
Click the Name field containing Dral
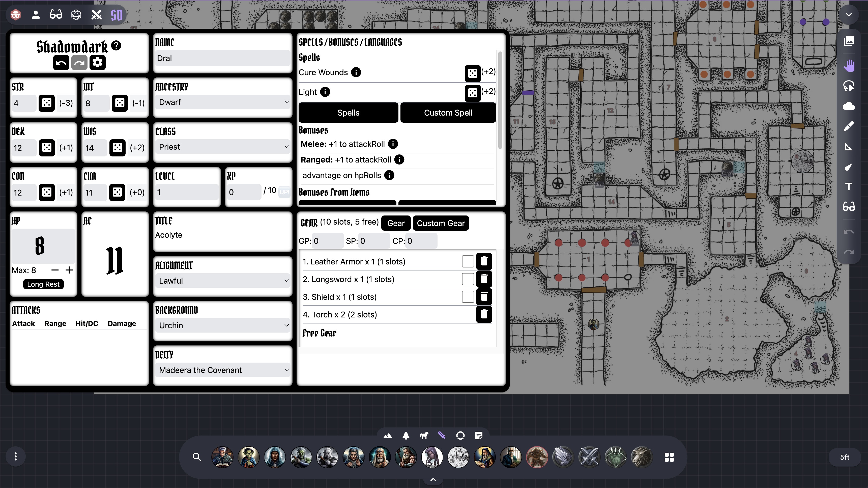point(222,58)
